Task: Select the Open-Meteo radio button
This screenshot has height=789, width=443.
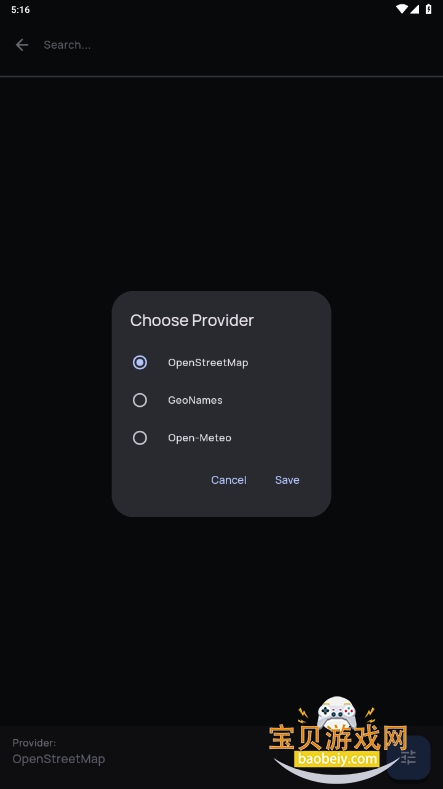Action: [140, 438]
